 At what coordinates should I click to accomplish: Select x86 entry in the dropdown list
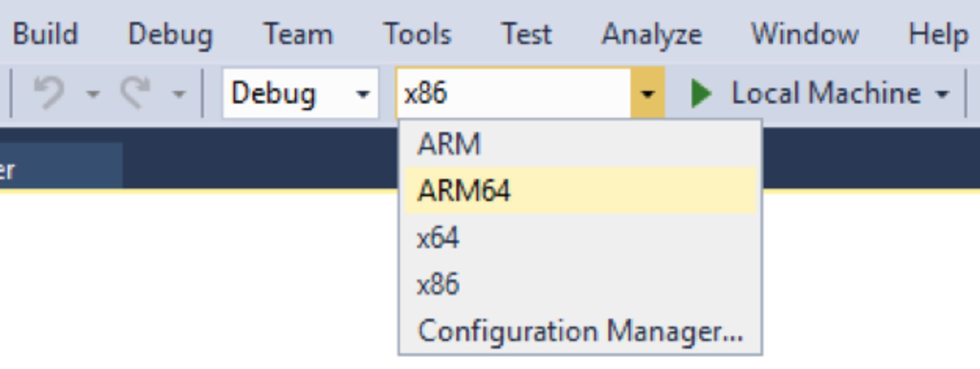(x=438, y=284)
